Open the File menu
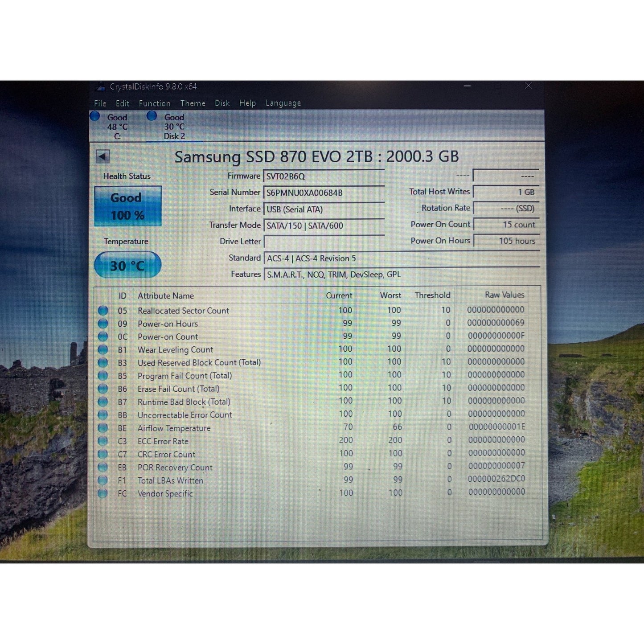This screenshot has width=644, height=644. pos(100,103)
